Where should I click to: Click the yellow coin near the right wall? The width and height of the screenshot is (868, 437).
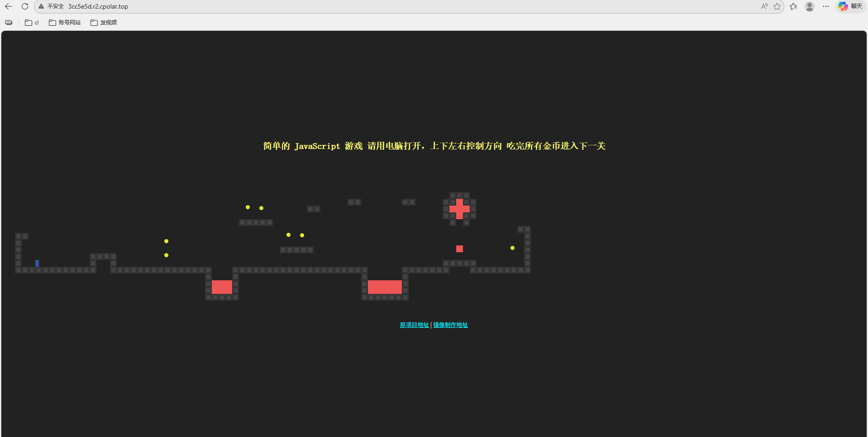click(512, 248)
